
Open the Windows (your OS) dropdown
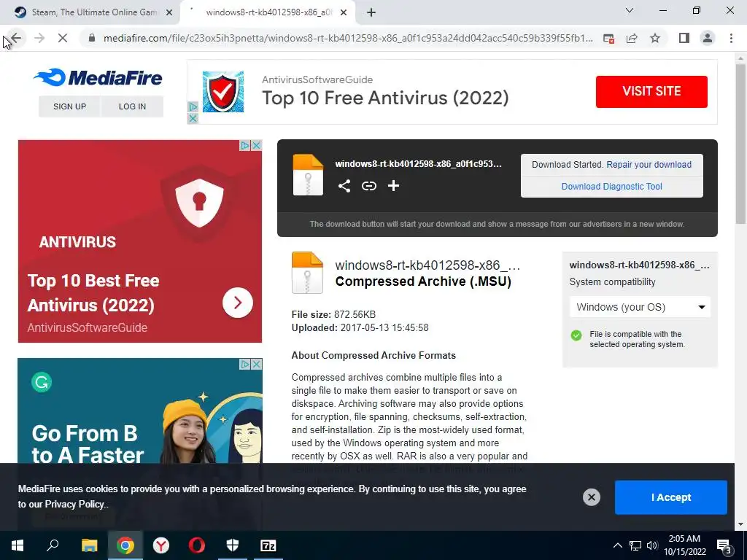tap(640, 307)
